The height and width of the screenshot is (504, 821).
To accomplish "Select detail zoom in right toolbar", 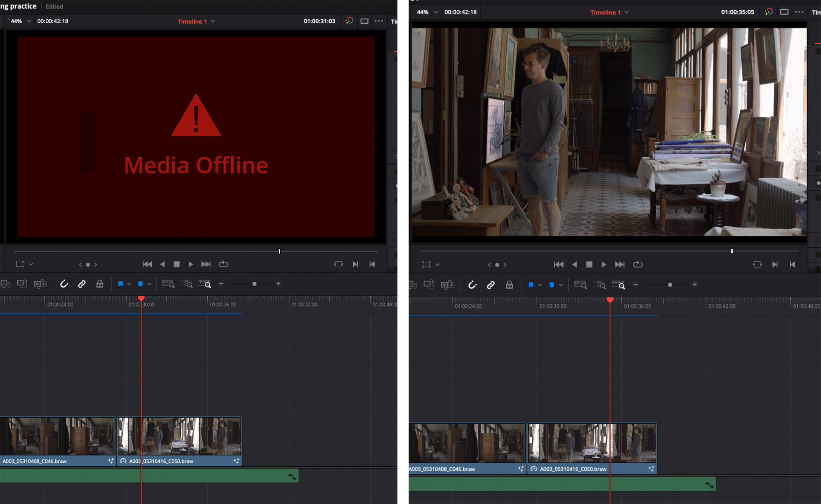I will pyautogui.click(x=599, y=285).
